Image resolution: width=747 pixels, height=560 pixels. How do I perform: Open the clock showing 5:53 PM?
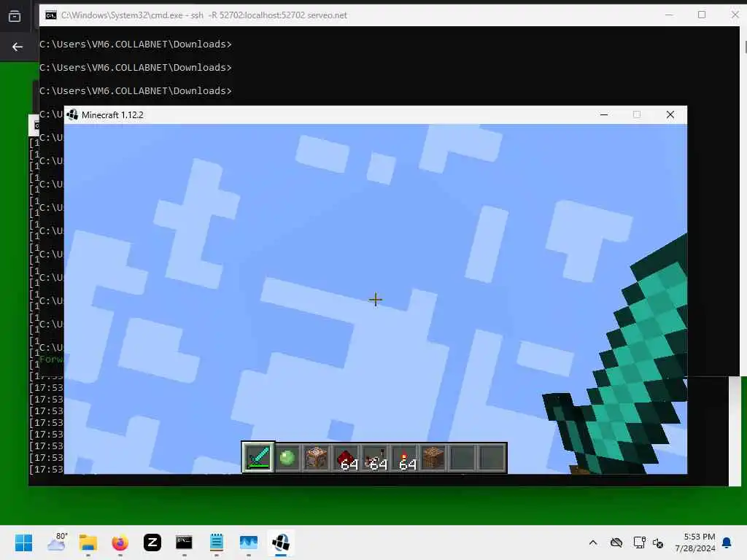point(695,542)
